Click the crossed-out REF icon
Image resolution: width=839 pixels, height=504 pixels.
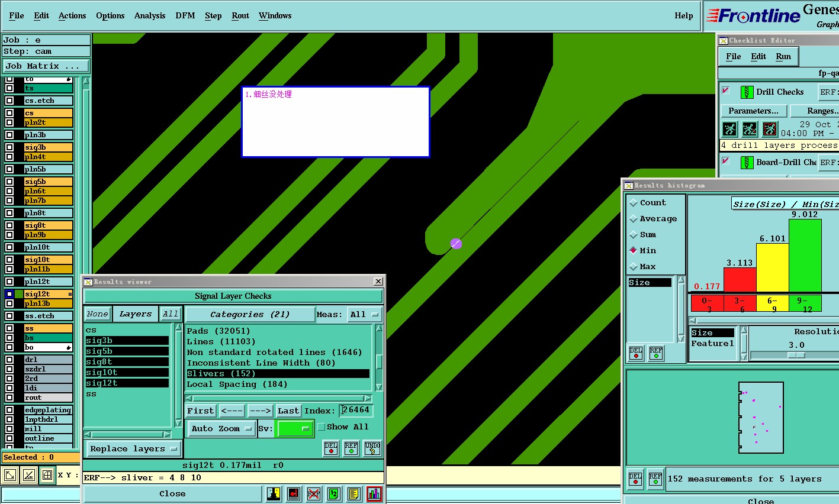coord(314,493)
